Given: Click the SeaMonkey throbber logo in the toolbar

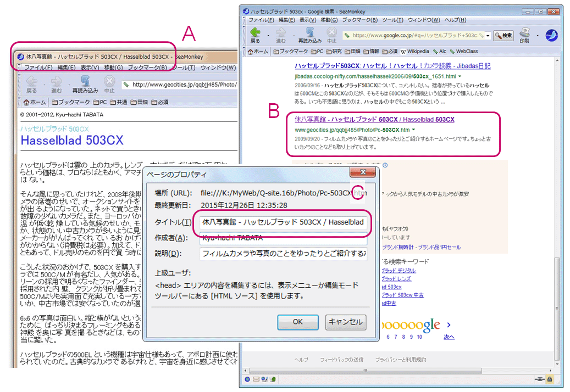Looking at the screenshot, I should pos(551,35).
